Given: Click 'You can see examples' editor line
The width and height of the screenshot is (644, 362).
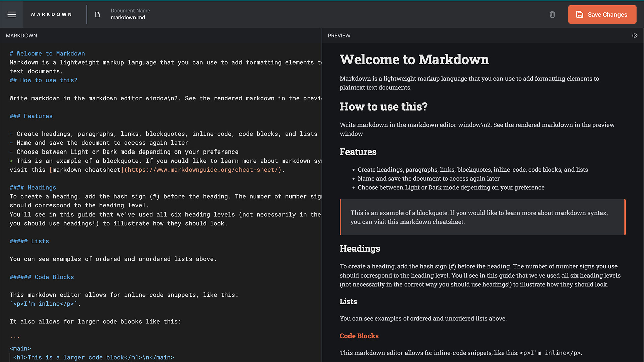Looking at the screenshot, I should pyautogui.click(x=113, y=259).
